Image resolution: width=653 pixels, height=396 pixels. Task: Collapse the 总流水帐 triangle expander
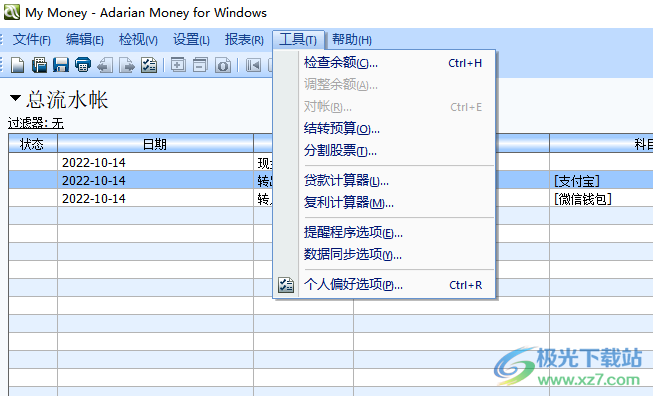click(x=15, y=98)
